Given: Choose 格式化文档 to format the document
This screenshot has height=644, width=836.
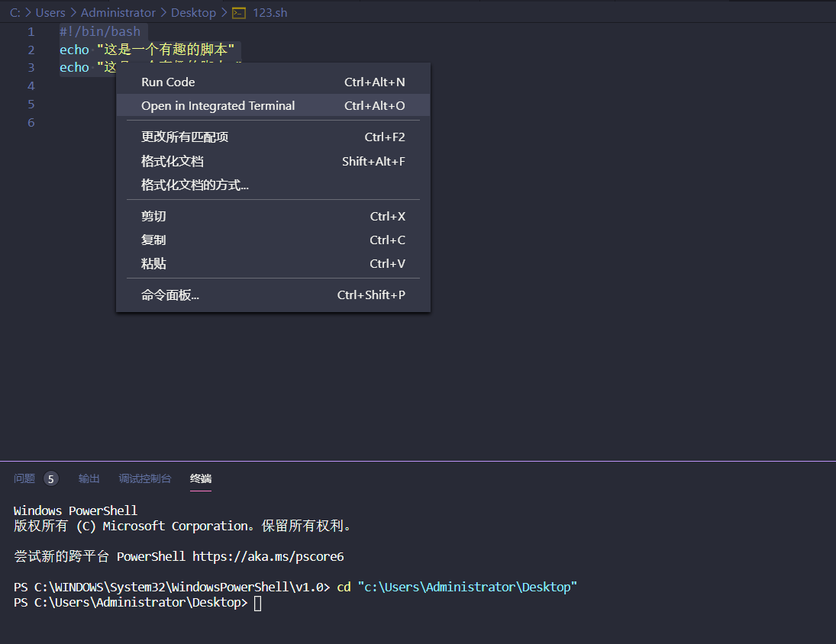Looking at the screenshot, I should point(167,160).
